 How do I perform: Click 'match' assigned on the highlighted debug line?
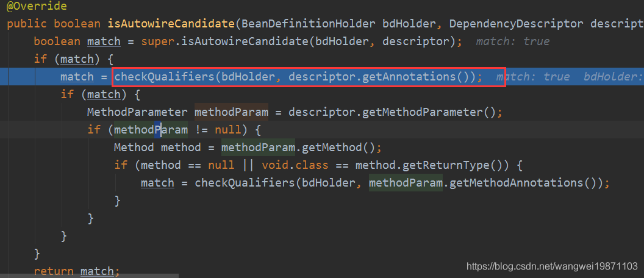point(77,77)
